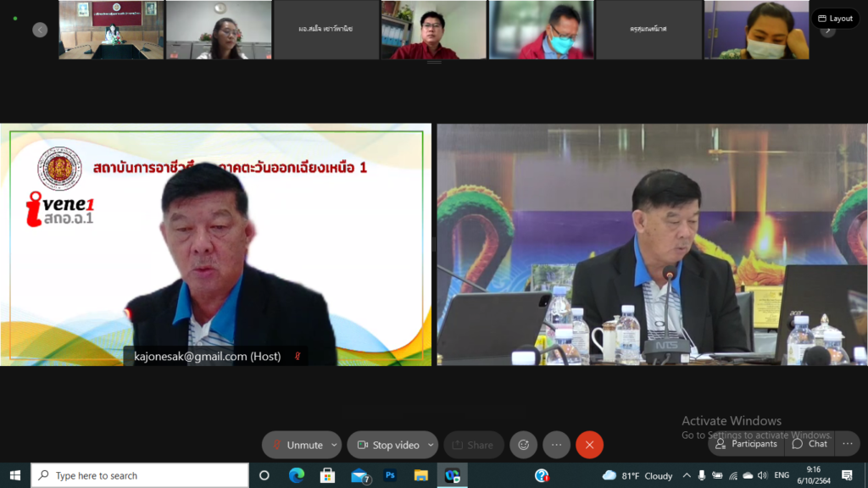
Task: Unmute the microphone
Action: (x=297, y=445)
